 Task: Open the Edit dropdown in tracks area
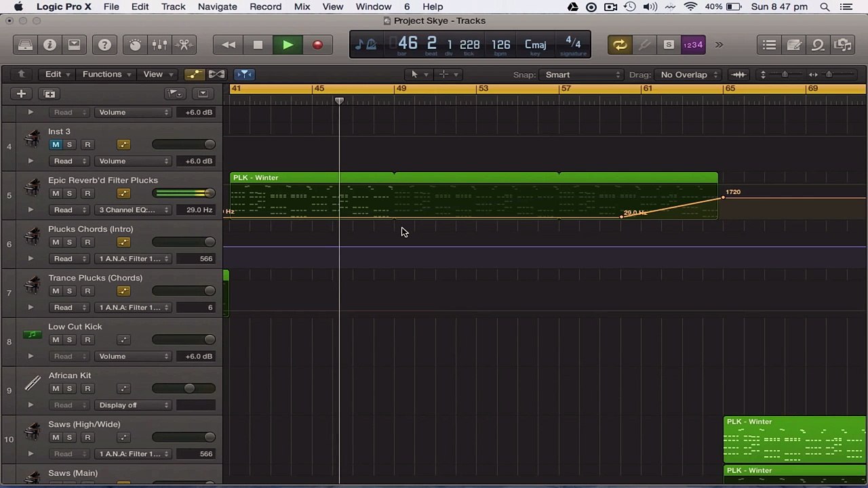tap(57, 75)
